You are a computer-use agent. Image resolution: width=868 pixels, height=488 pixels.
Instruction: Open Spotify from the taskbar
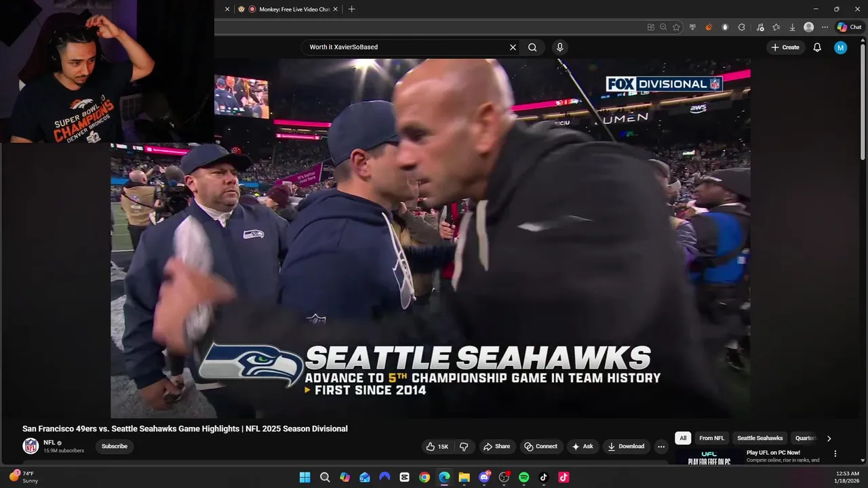[524, 477]
